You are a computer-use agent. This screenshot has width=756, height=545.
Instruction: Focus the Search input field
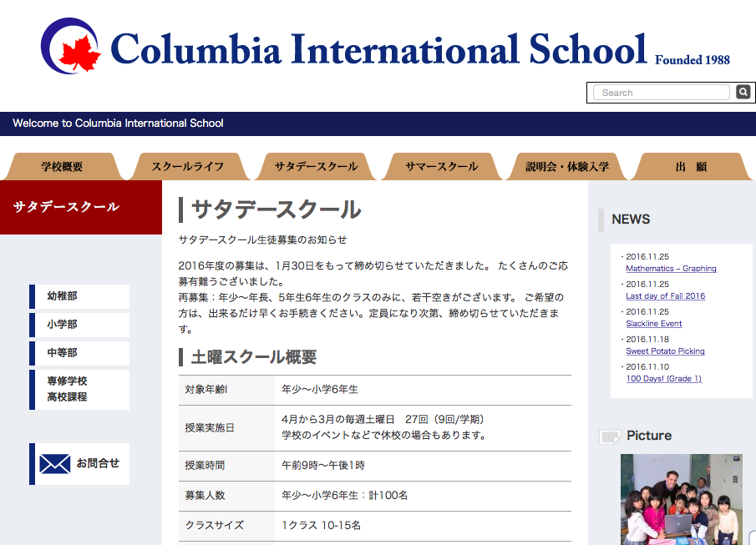[x=662, y=93]
